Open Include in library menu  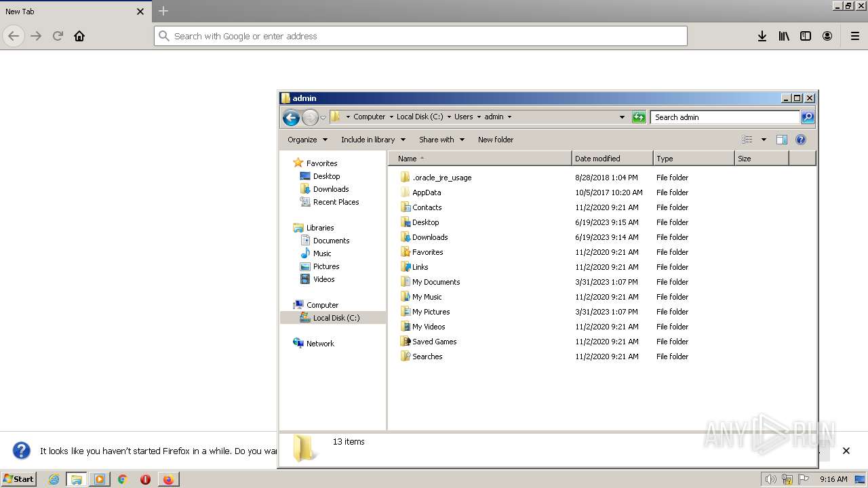(373, 140)
